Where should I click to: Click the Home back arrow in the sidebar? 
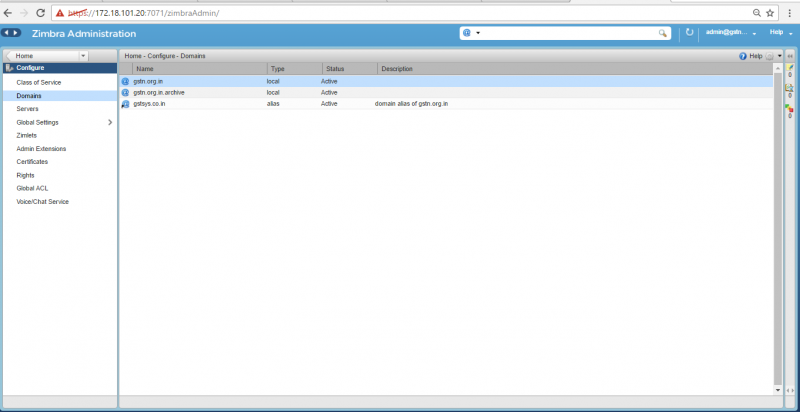point(8,56)
